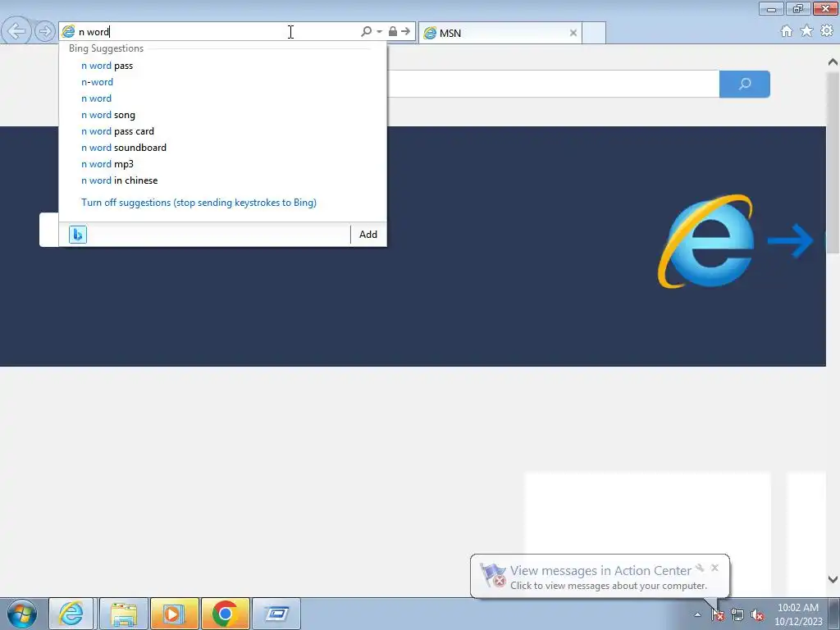Open the Windows Start menu
840x630 pixels.
[22, 614]
